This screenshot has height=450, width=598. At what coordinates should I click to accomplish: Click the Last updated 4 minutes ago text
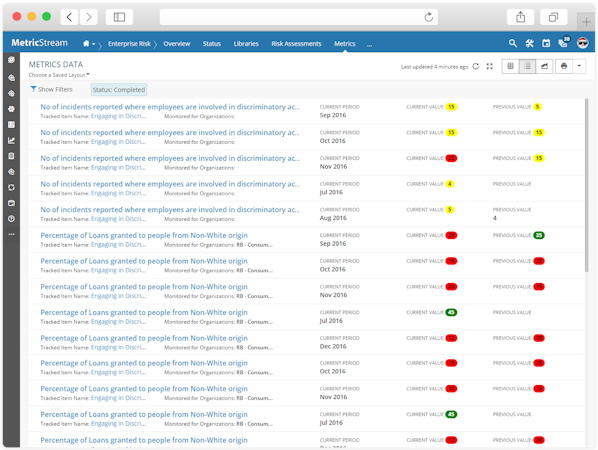coord(434,67)
